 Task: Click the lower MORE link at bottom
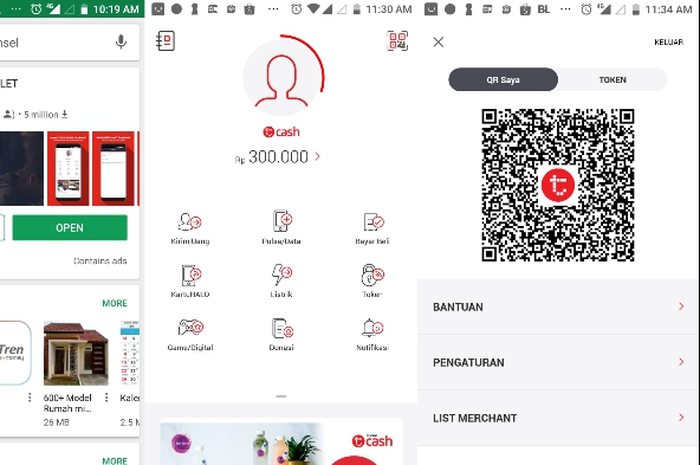[x=115, y=461]
